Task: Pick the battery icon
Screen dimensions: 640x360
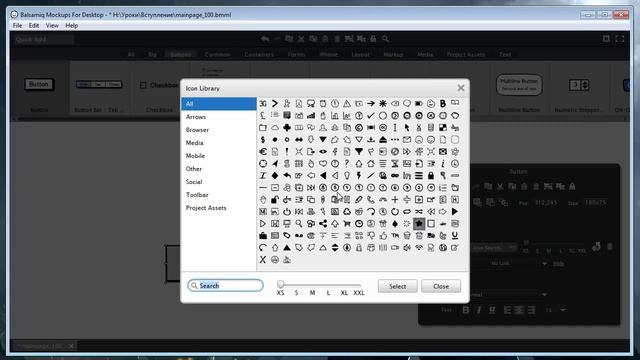Action: tap(419, 104)
